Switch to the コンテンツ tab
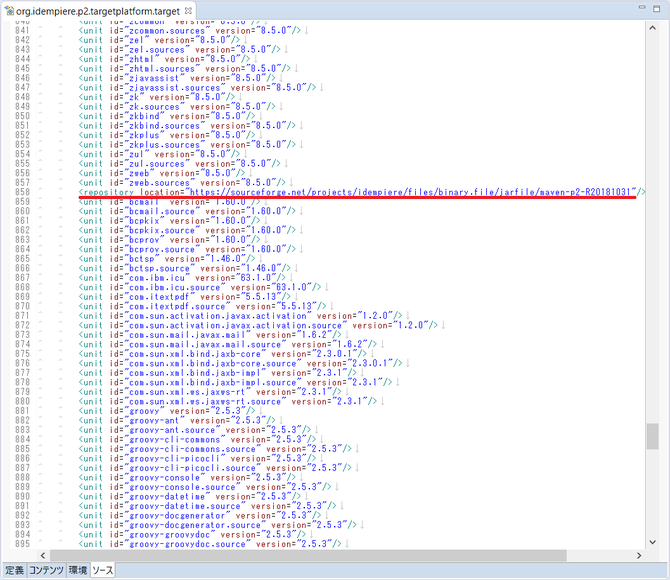The height and width of the screenshot is (580, 670). click(46, 570)
